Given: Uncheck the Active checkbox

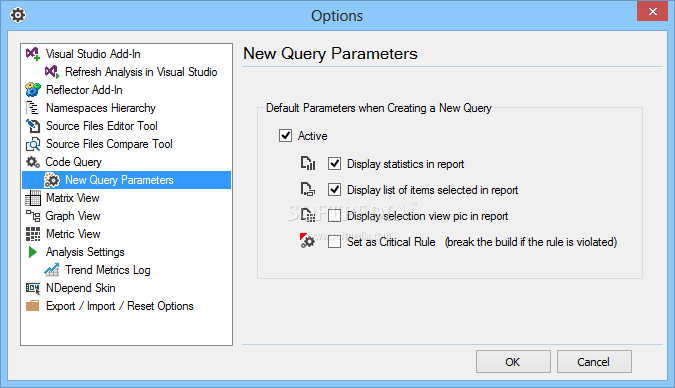Looking at the screenshot, I should click(x=285, y=136).
